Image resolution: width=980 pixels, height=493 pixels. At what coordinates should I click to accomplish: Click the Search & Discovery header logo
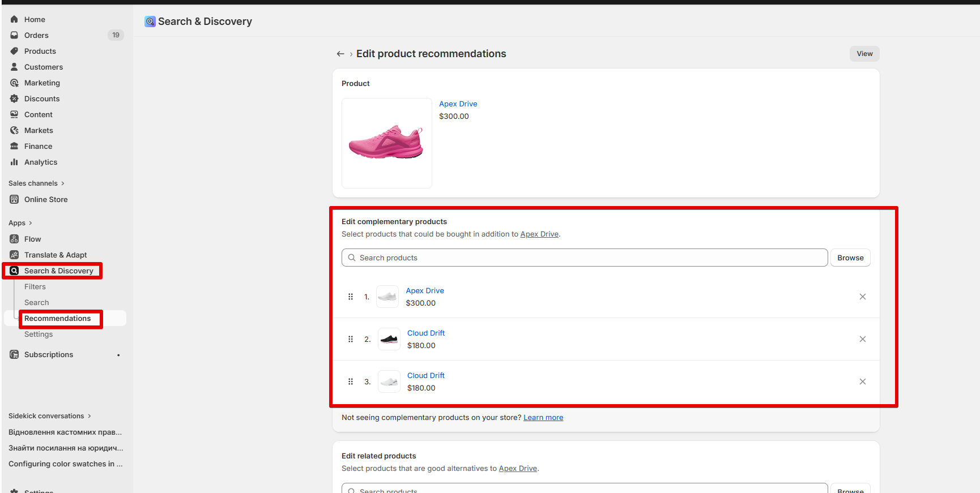point(150,22)
